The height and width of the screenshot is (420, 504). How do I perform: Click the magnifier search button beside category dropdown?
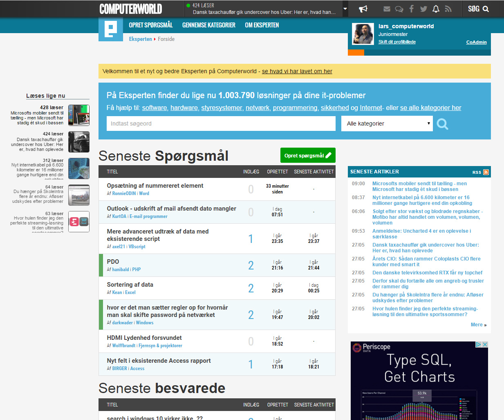(x=442, y=124)
